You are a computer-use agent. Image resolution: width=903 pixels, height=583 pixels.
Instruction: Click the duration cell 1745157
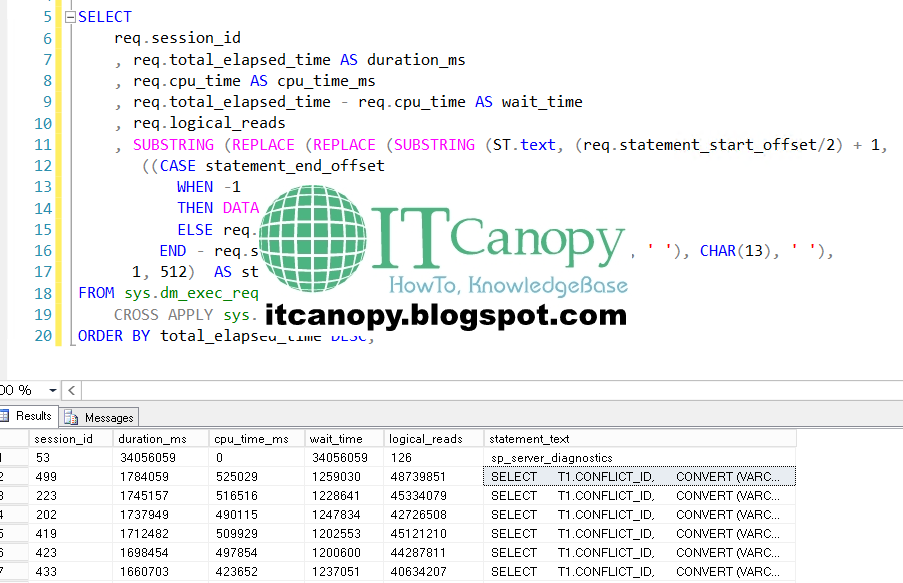click(161, 496)
